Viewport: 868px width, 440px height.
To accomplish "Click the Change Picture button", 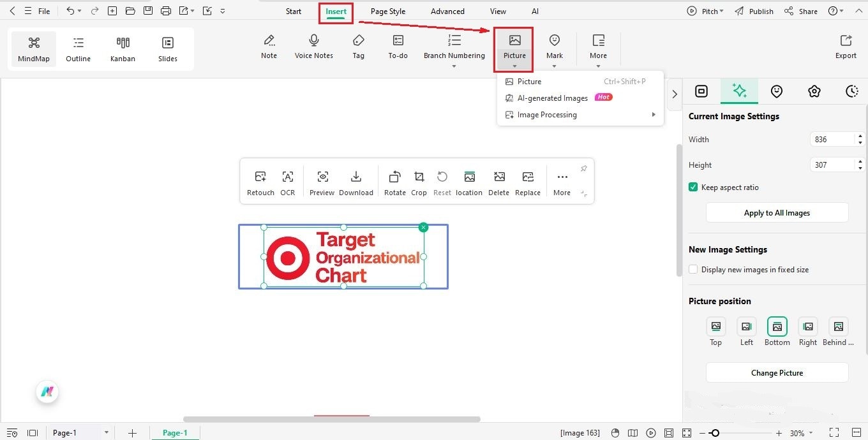I will (777, 373).
